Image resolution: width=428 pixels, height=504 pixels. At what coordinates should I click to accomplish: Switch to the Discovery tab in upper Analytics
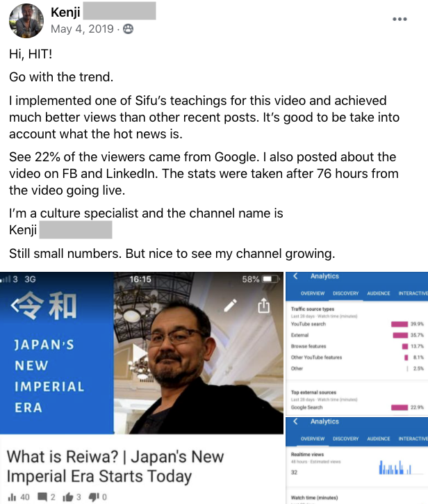pos(345,293)
